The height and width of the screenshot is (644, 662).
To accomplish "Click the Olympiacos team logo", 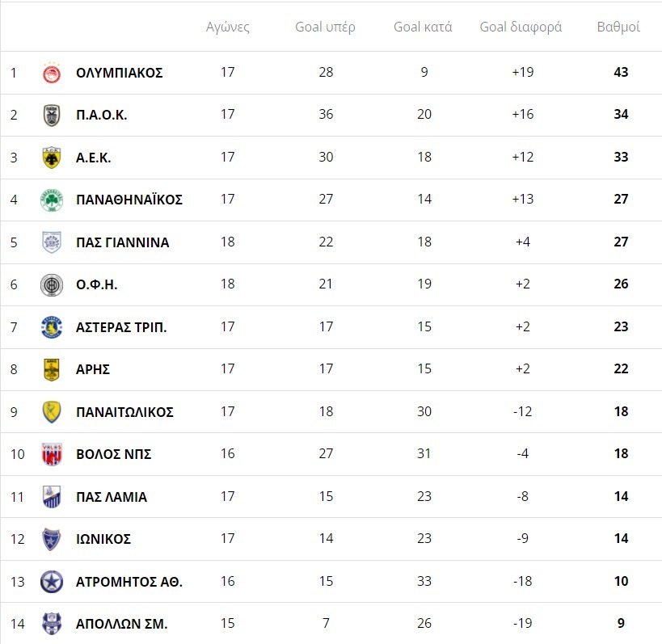I will coord(52,73).
